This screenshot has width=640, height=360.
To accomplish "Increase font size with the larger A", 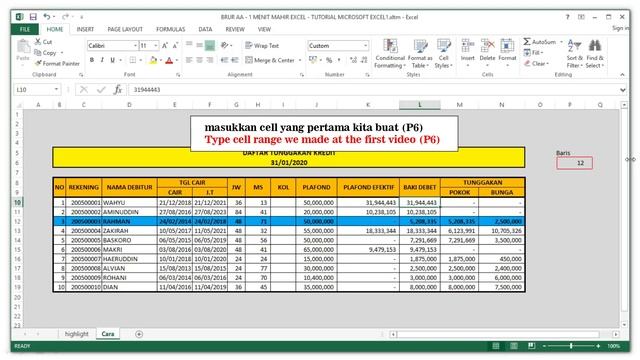I will click(165, 46).
